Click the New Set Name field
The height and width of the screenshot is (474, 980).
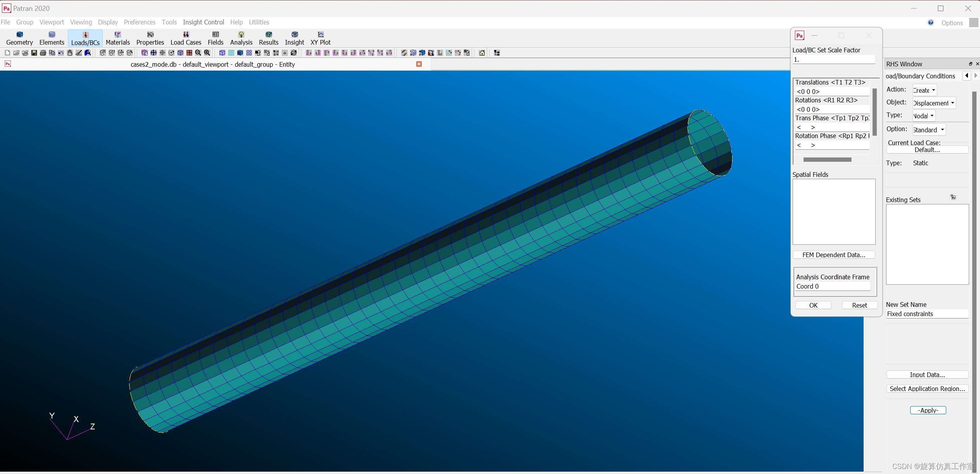[x=927, y=314]
